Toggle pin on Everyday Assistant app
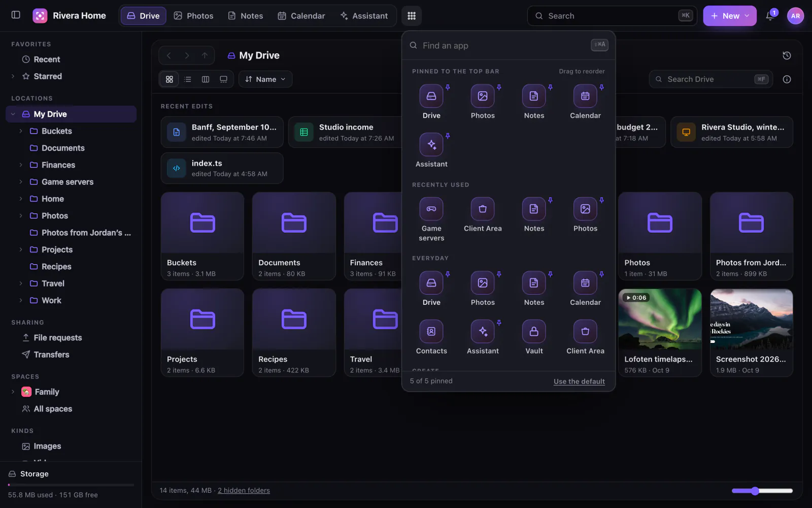This screenshot has width=812, height=508. [x=499, y=323]
